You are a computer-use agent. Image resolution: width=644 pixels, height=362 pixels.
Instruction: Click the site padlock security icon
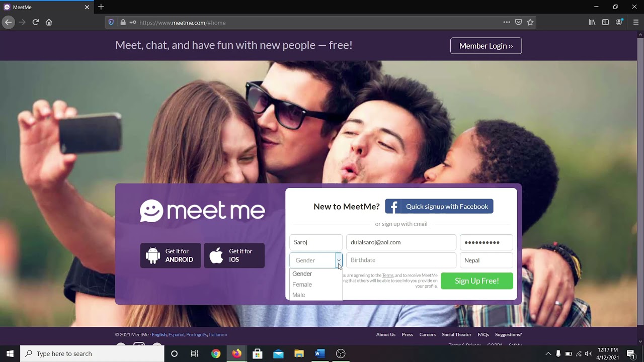123,23
